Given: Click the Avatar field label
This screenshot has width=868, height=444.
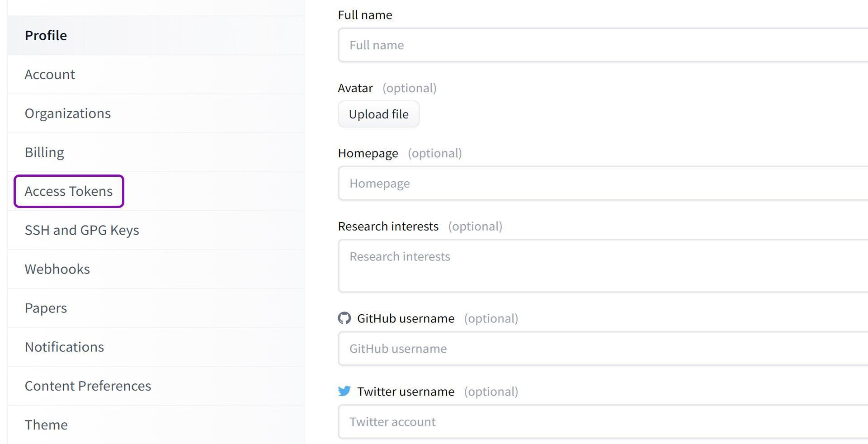Looking at the screenshot, I should tap(355, 88).
